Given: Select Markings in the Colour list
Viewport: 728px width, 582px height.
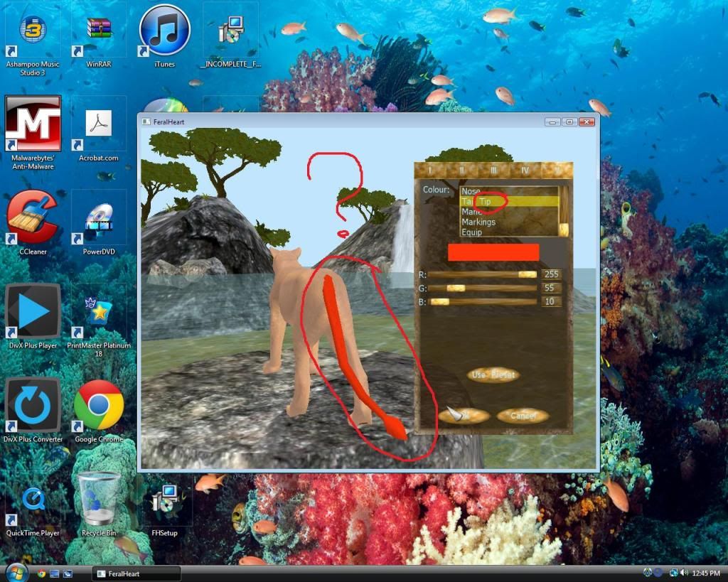Looking at the screenshot, I should click(509, 222).
